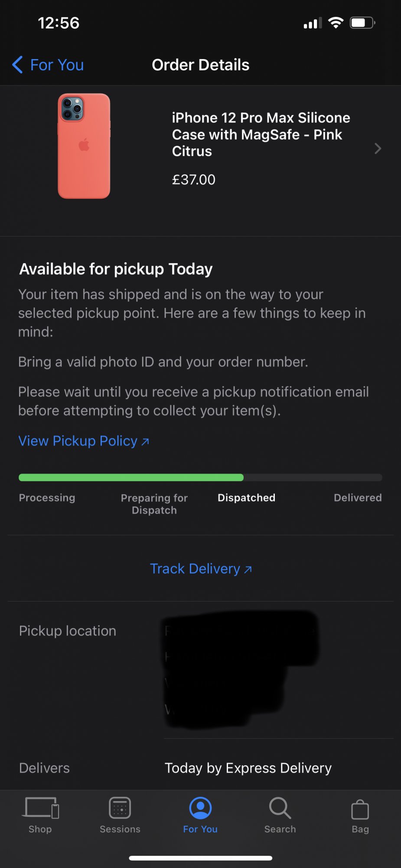Open the Bag icon
401x868 pixels.
point(360,809)
